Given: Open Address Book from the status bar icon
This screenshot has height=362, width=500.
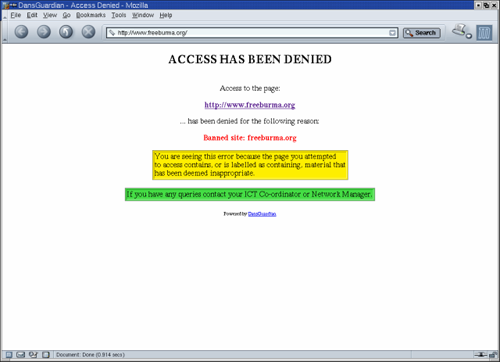Looking at the screenshot, I should [x=46, y=355].
